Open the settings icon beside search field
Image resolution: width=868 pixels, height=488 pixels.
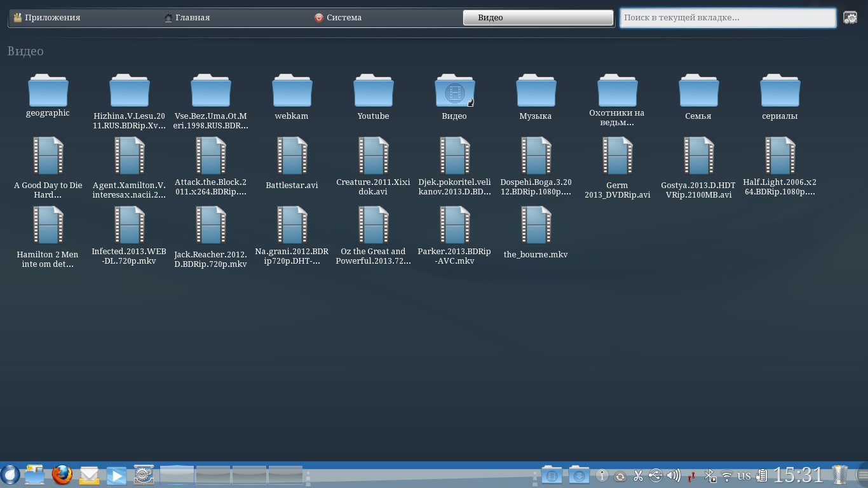point(850,18)
